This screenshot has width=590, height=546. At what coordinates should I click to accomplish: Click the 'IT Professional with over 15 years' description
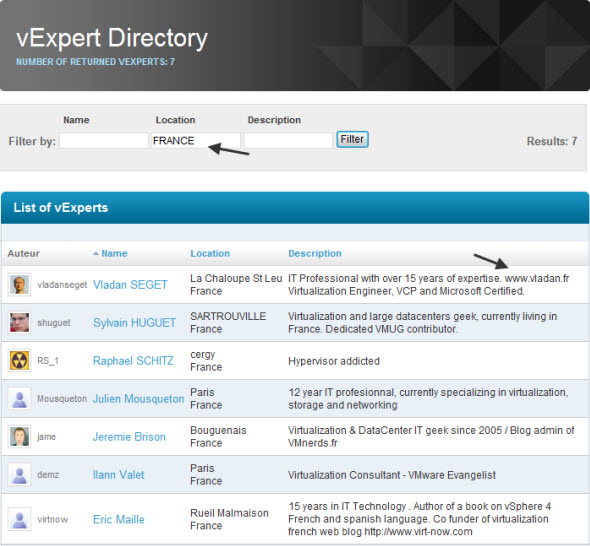(x=429, y=285)
